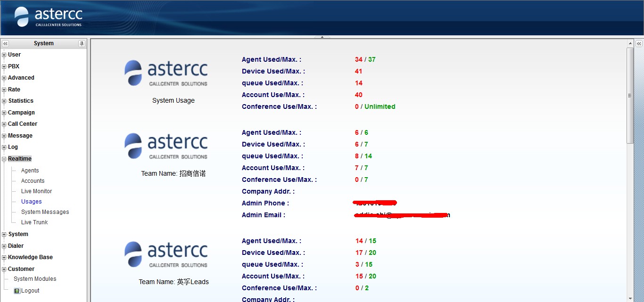Screen dimensions: 644x302
Task: Expand the PBX tree node
Action: pos(4,67)
